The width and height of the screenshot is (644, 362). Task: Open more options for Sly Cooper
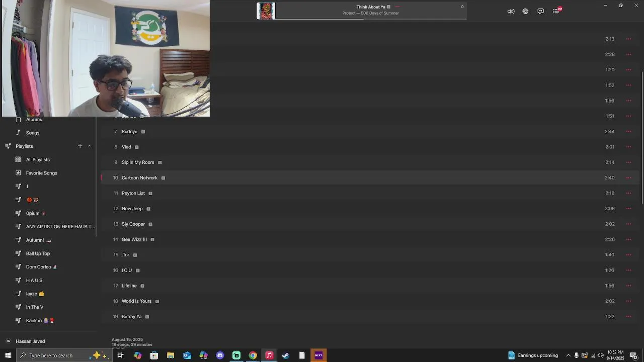[628, 224]
